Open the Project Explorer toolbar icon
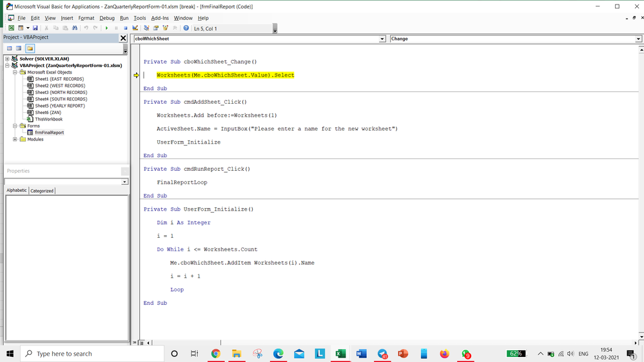Screen dimensions: 644x362 point(146,28)
